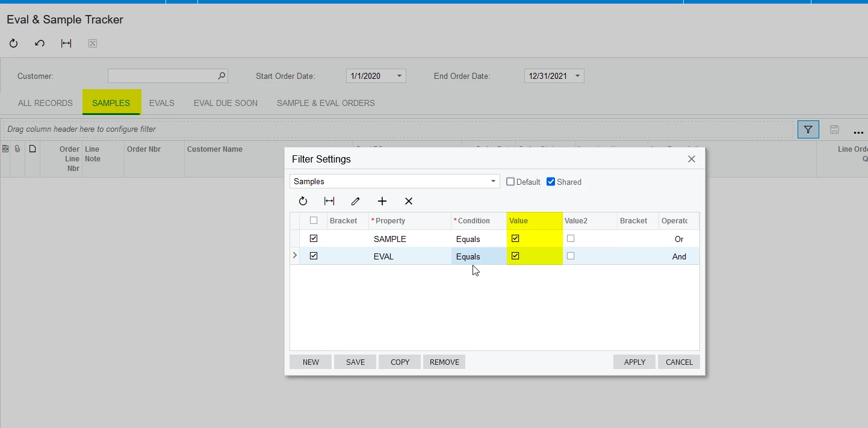
Task: Click the grid options ellipsis control
Action: 860,132
